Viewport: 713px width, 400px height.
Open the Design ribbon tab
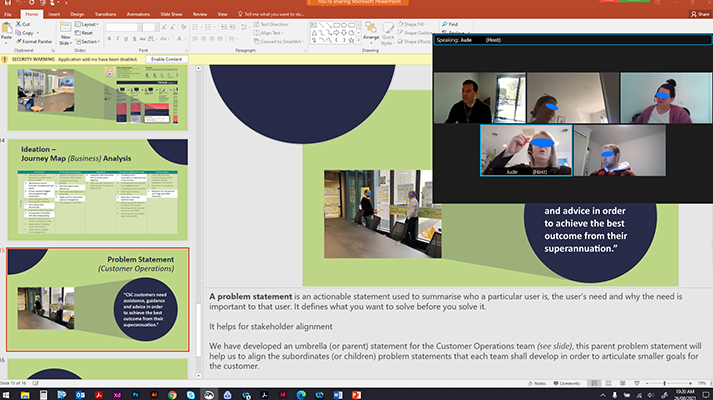[x=77, y=14]
